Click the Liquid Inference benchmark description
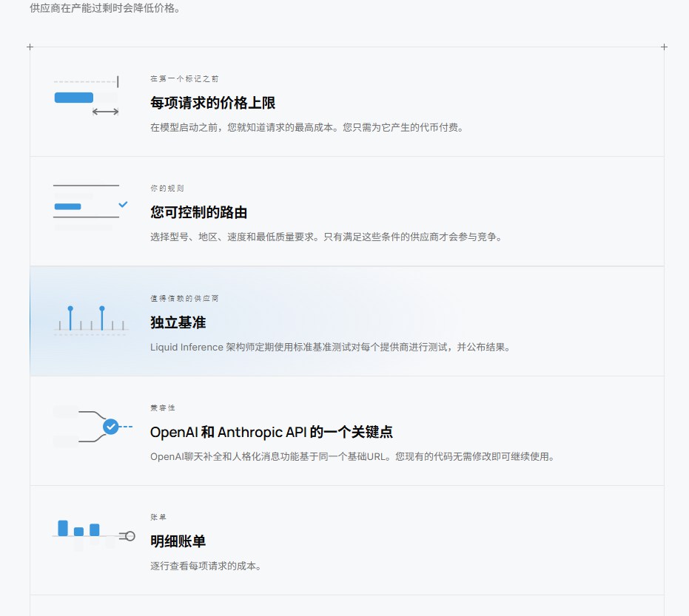This screenshot has height=616, width=689. tap(330, 348)
